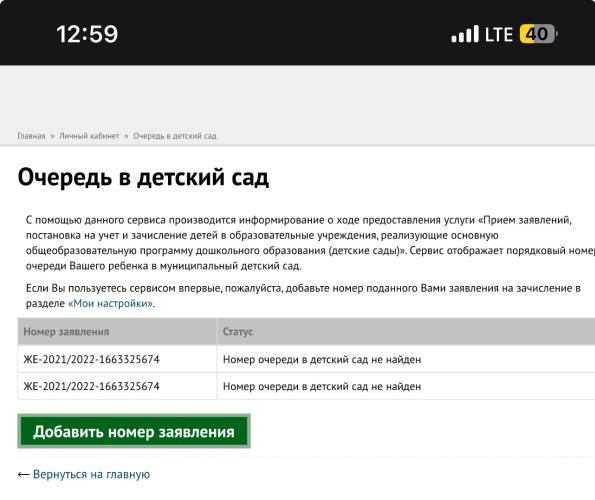595x500 pixels.
Task: Tap the battery icon showing 40
Action: click(538, 34)
